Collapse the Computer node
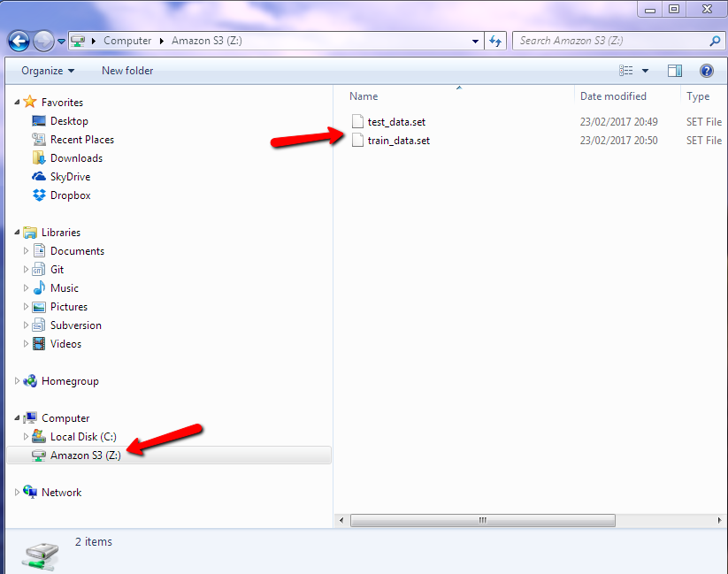The width and height of the screenshot is (728, 574). coord(17,418)
